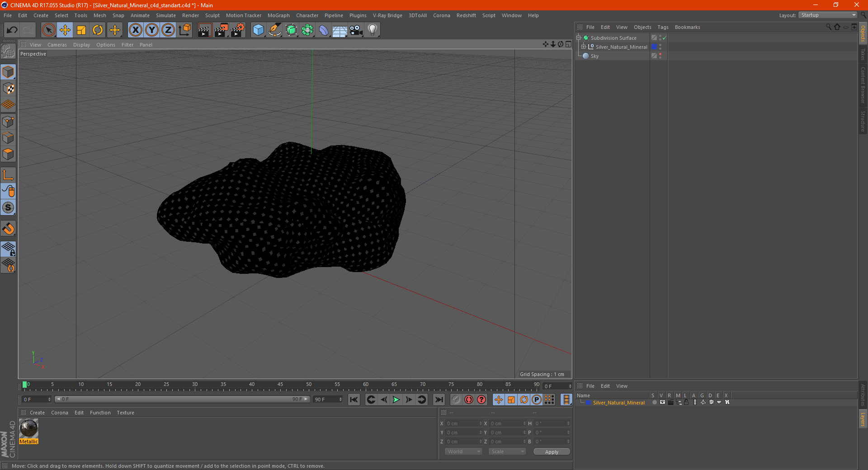This screenshot has width=868, height=470.
Task: Open the Deformer bend icon
Action: (324, 30)
